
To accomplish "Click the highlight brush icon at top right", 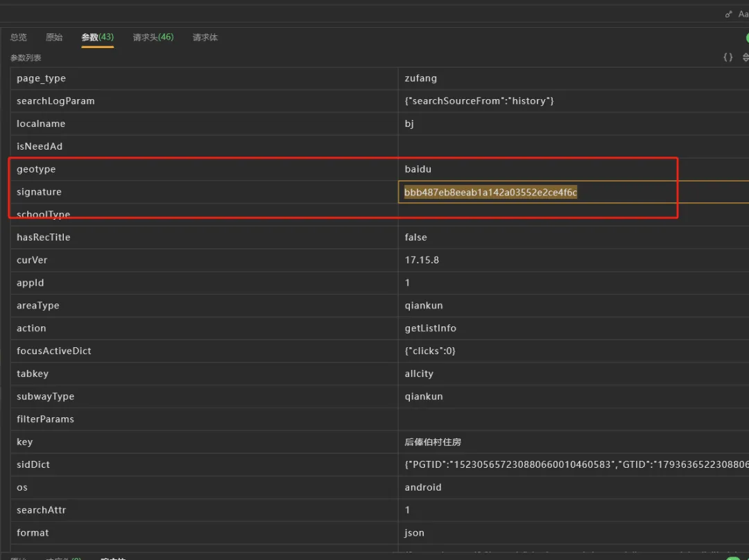I will pos(728,15).
